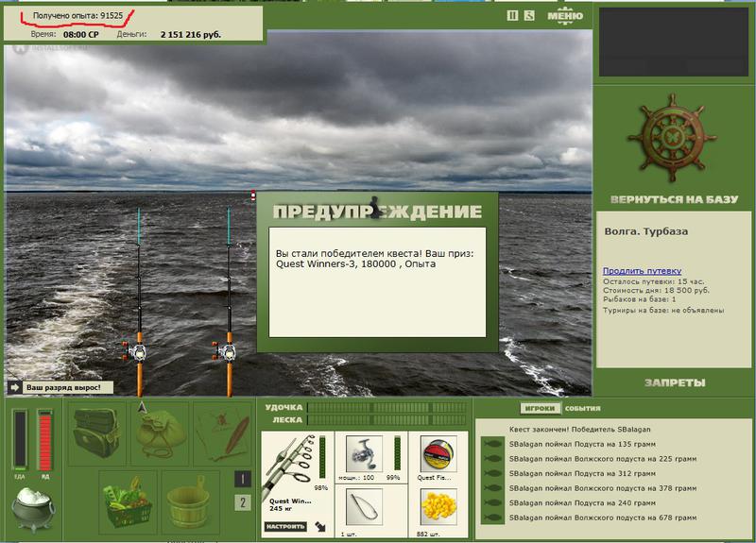Click the left fishing rod on the boat
Screen dimensions: 756x543
coord(139,302)
